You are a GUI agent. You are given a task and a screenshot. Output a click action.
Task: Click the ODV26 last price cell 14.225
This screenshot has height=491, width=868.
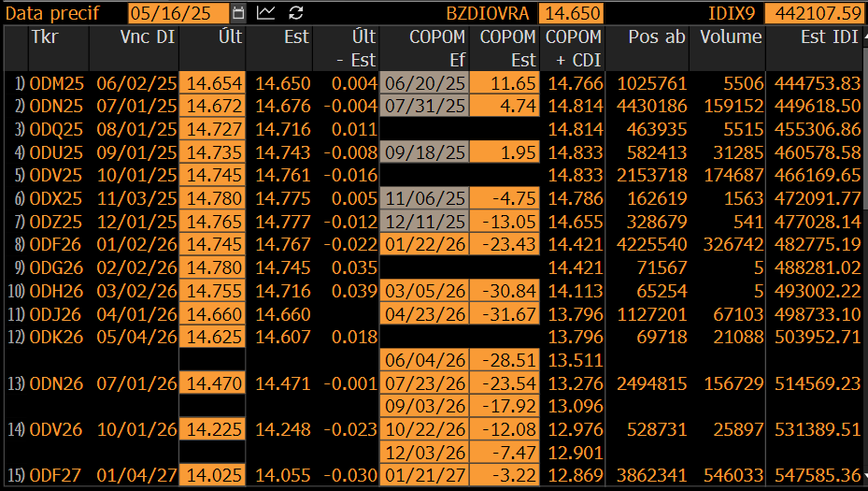(x=213, y=429)
